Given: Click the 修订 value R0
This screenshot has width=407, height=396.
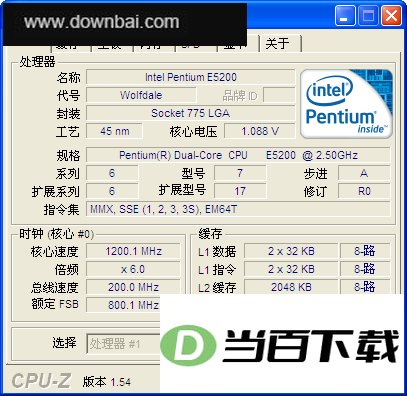Looking at the screenshot, I should pos(364,191).
